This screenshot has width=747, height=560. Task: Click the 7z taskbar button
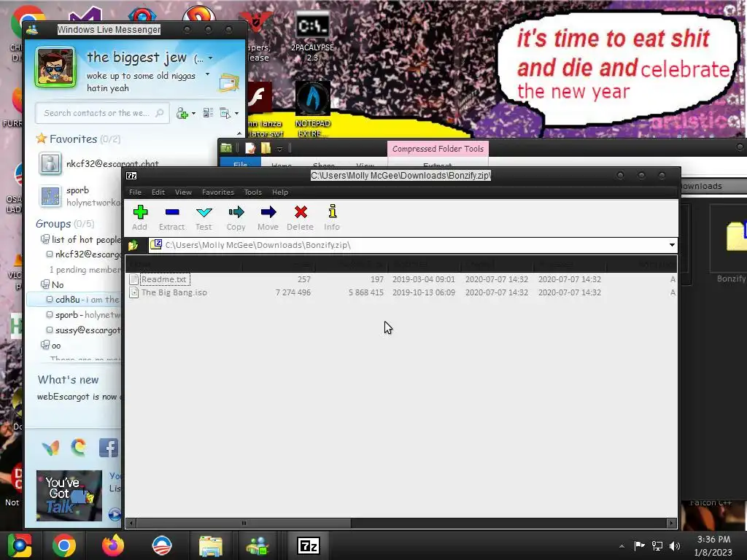pos(309,545)
